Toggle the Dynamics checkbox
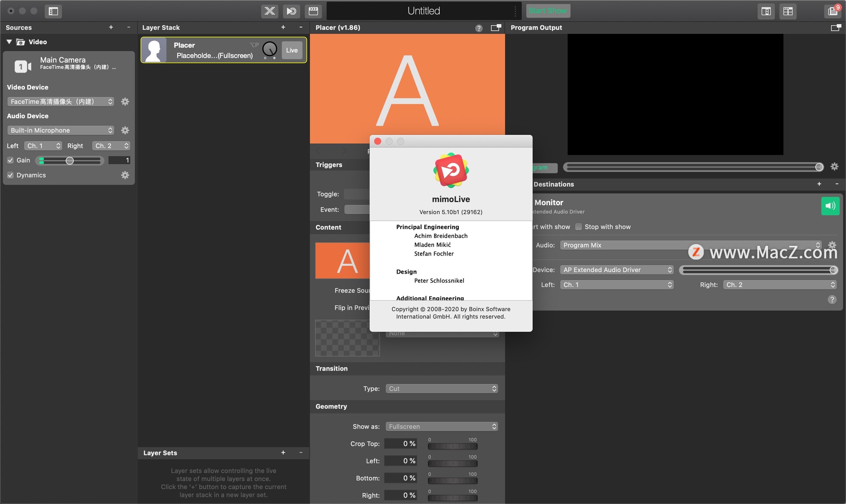The width and height of the screenshot is (846, 504). (x=11, y=175)
